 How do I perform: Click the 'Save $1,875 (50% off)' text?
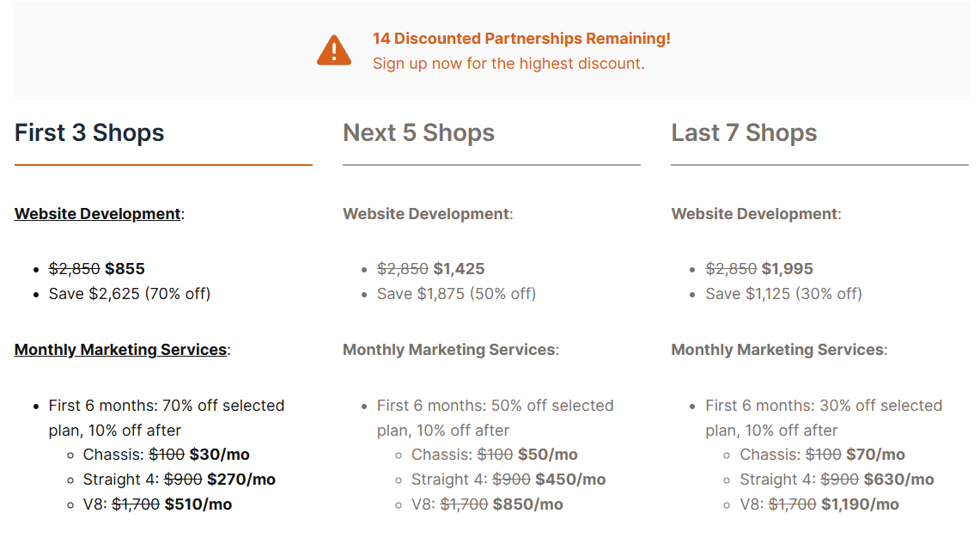pos(456,294)
